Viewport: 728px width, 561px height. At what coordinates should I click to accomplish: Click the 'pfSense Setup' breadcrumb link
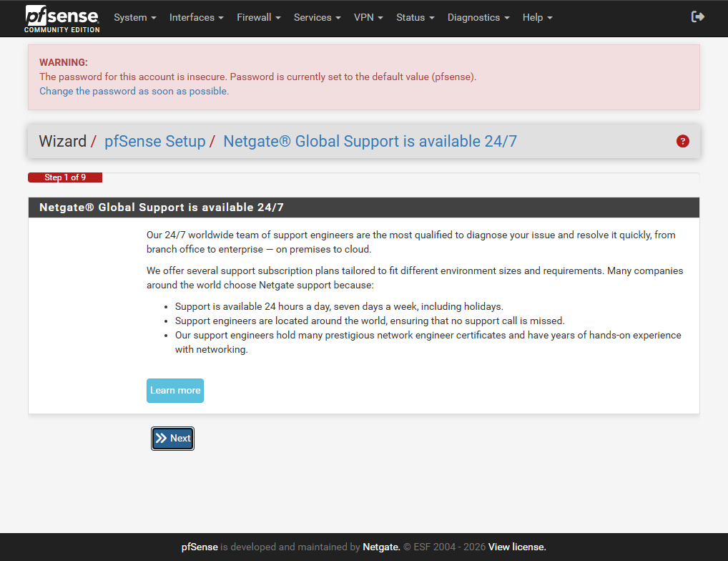154,142
